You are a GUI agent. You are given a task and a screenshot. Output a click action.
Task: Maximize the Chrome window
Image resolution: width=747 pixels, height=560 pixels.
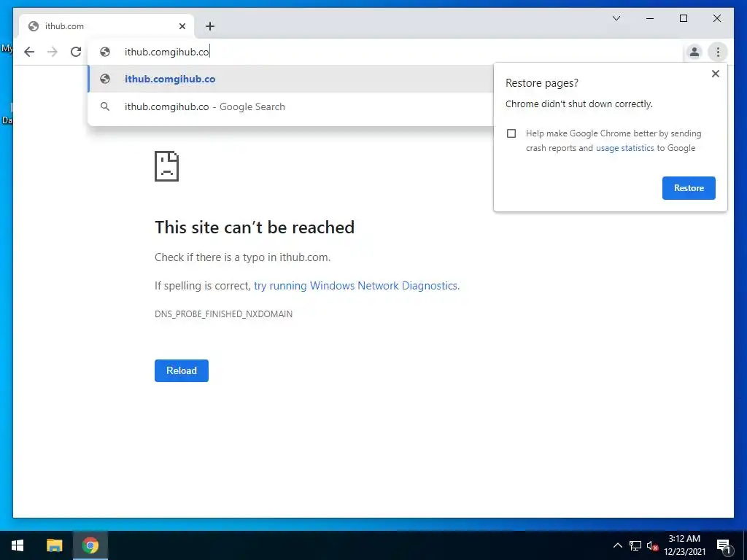(683, 18)
